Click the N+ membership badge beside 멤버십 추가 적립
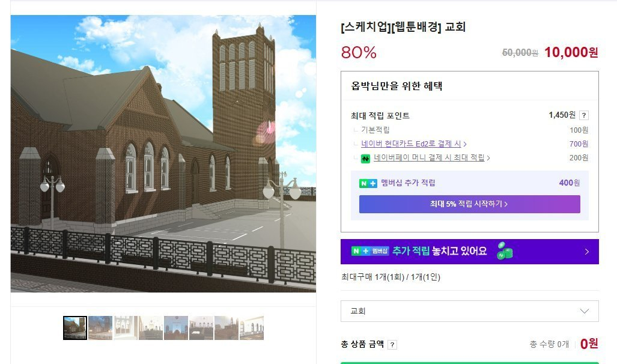 [x=368, y=183]
